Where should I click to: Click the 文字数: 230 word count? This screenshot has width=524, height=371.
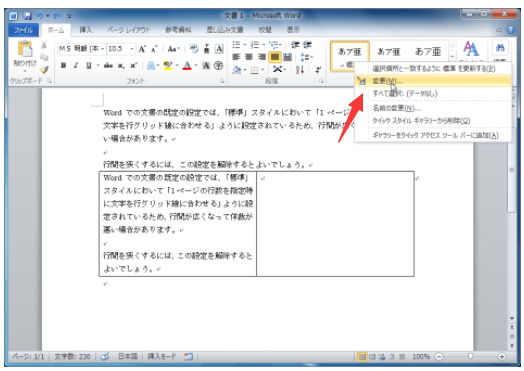73,357
